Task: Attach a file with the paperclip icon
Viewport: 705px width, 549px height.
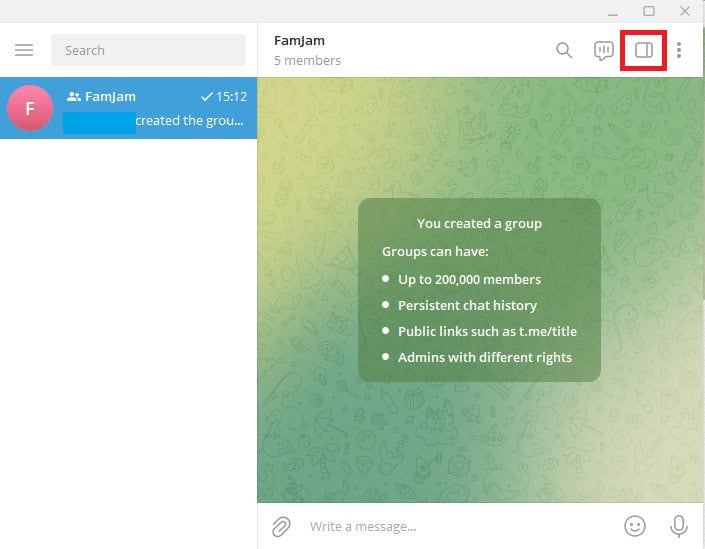Action: [x=281, y=527]
